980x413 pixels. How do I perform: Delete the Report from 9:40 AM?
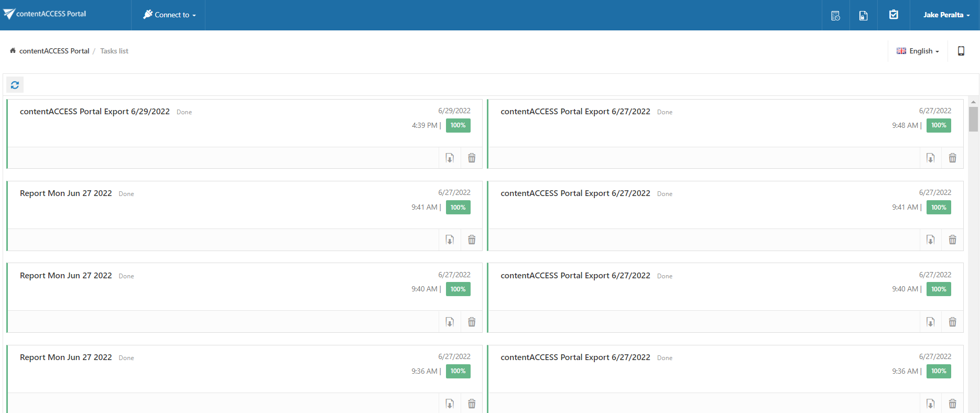[472, 322]
